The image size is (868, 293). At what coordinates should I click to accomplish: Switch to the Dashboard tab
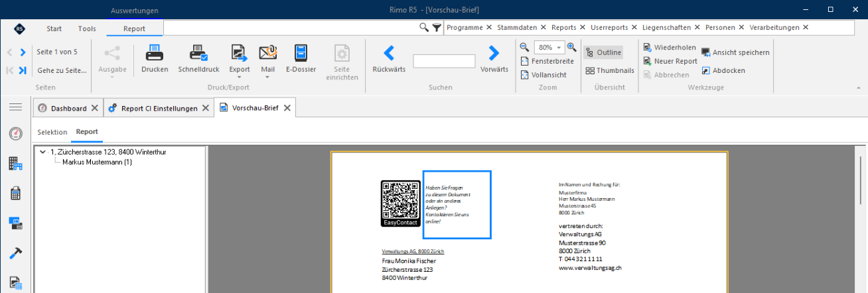coord(68,108)
